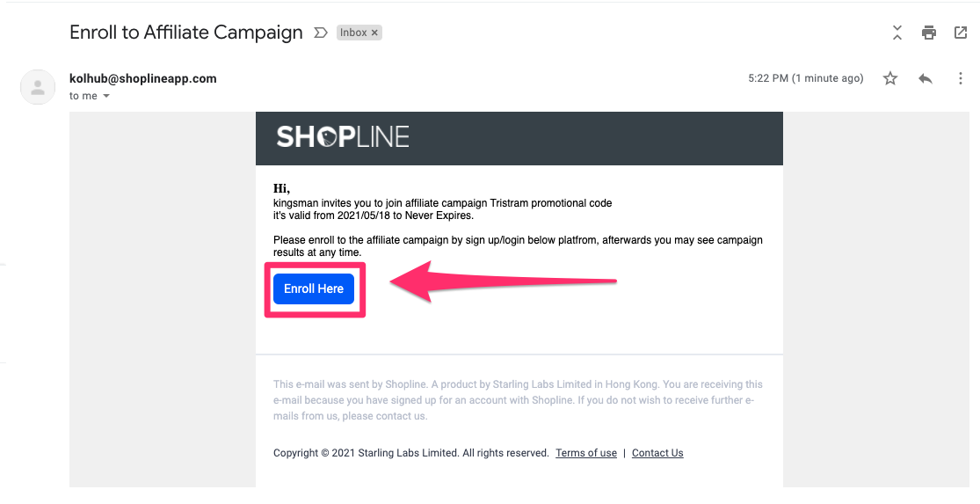Viewport: 980px width, 504px height.
Task: Reply to the message using arrow icon
Action: pyautogui.click(x=926, y=79)
